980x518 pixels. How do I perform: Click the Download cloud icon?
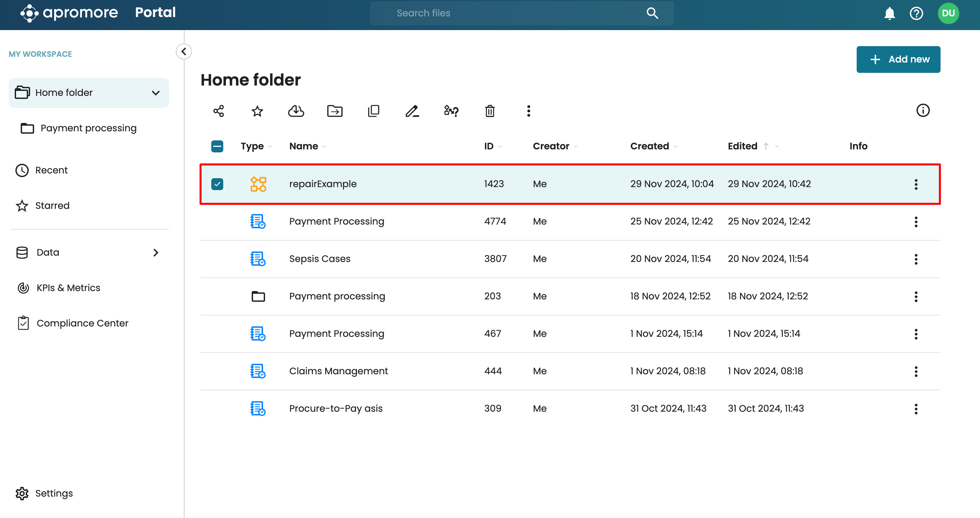click(295, 111)
